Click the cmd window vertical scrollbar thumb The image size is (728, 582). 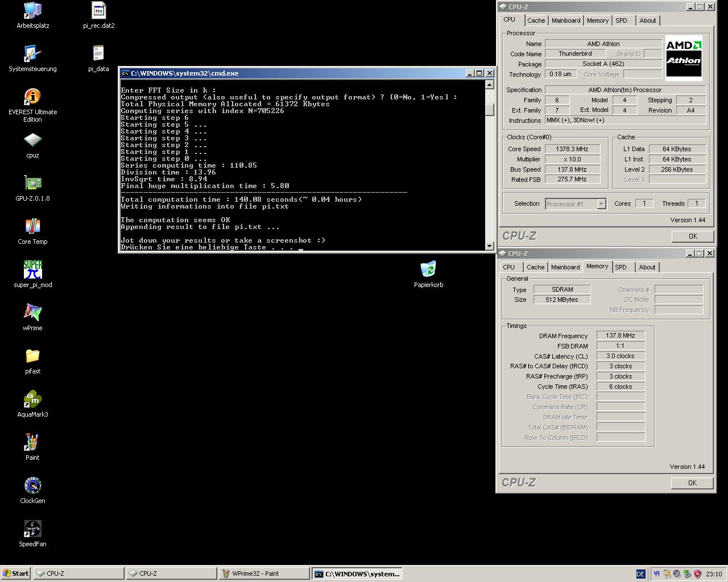click(489, 110)
